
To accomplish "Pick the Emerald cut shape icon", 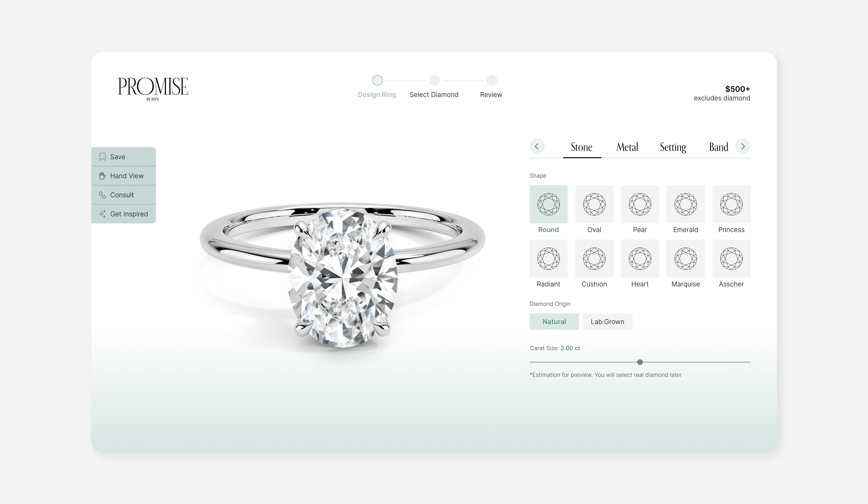I will click(x=685, y=204).
